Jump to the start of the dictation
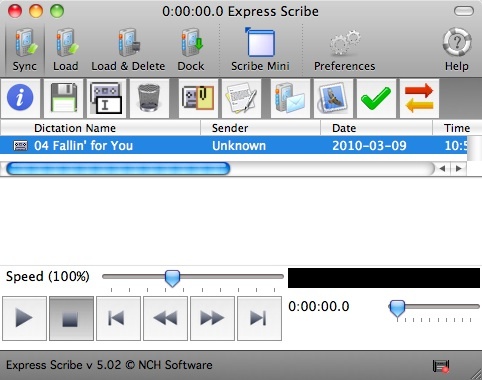 tap(118, 318)
